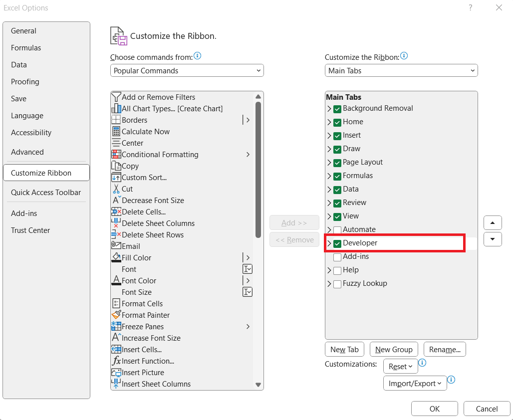This screenshot has height=420, width=513.
Task: Select the Custom Sort icon
Action: click(116, 177)
